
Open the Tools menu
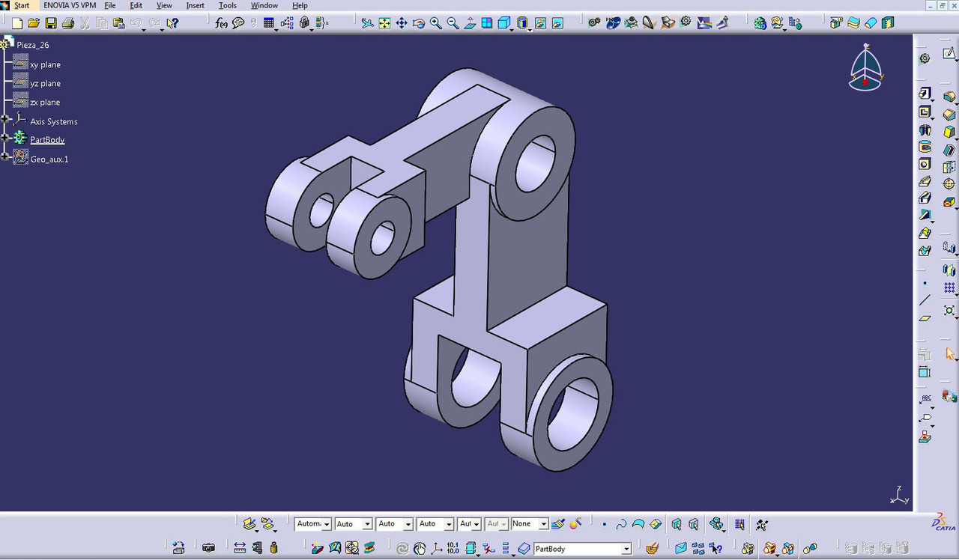pos(227,5)
